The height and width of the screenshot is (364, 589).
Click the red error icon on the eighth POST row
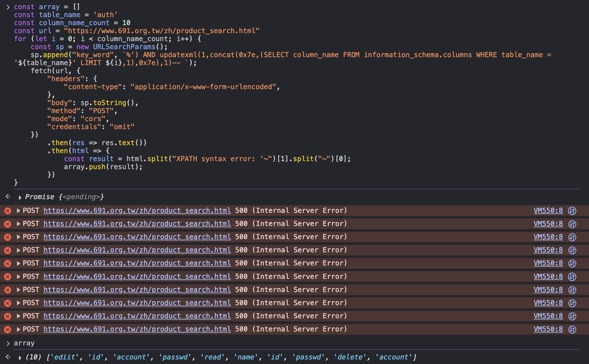click(8, 303)
